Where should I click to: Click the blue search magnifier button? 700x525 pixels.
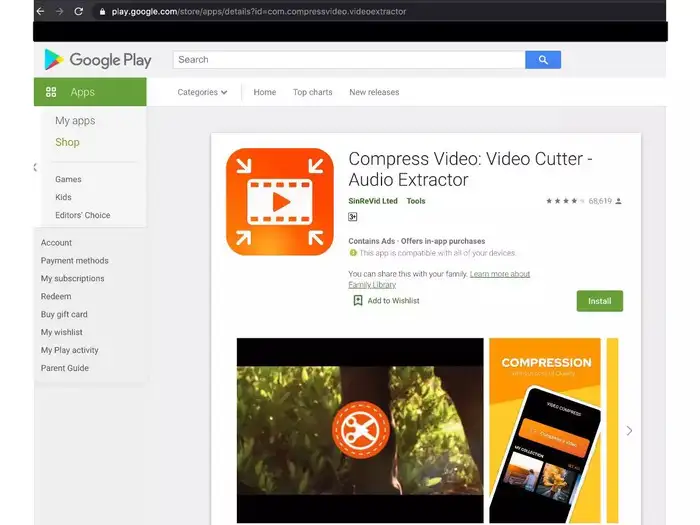pyautogui.click(x=543, y=60)
